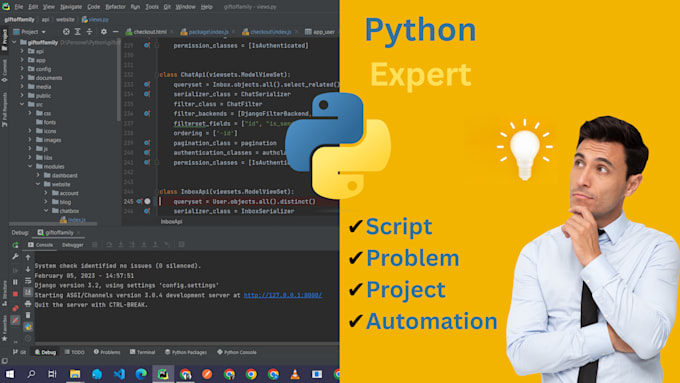Viewport: 680px width, 383px height.
Task: Click the PyCharm logo in title bar
Action: pos(6,7)
